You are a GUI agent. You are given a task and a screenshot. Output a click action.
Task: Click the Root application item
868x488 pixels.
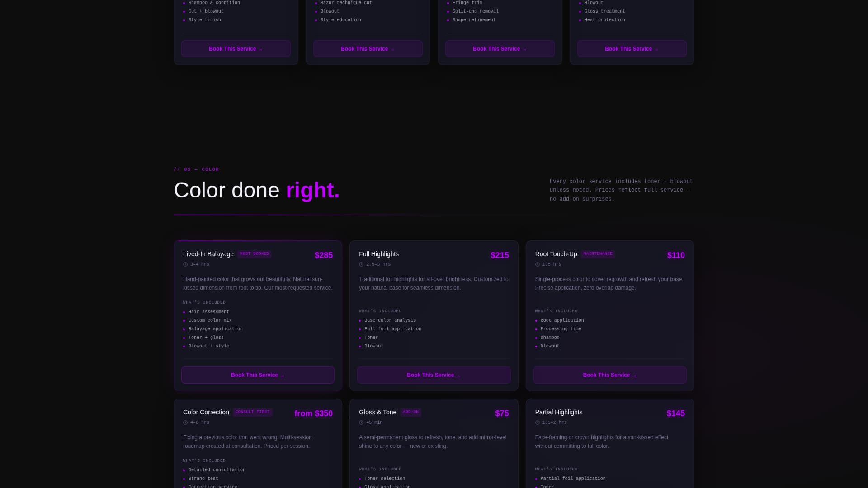[562, 320]
